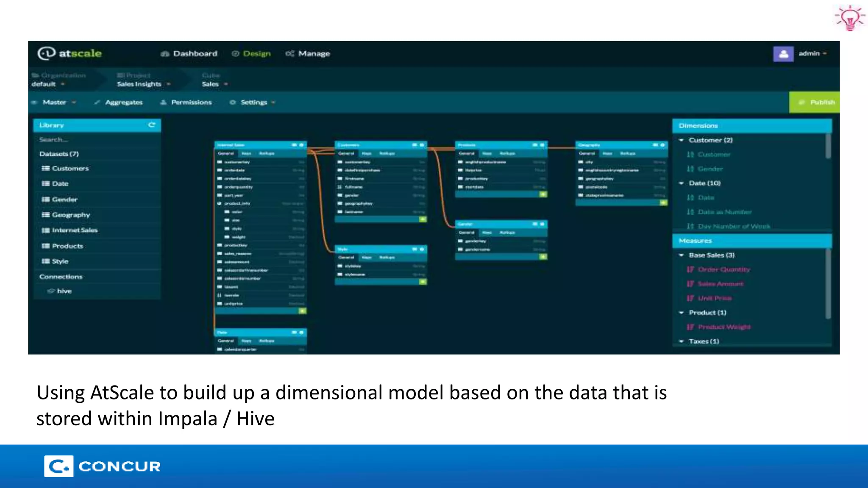Click the green Publish button
Viewport: 868px width, 488px height.
[814, 102]
